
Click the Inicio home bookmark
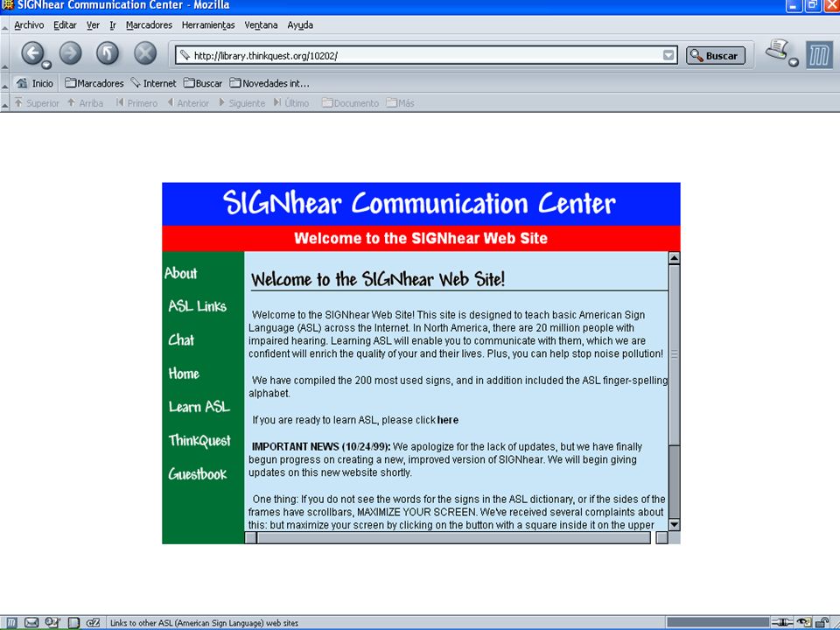[x=35, y=84]
